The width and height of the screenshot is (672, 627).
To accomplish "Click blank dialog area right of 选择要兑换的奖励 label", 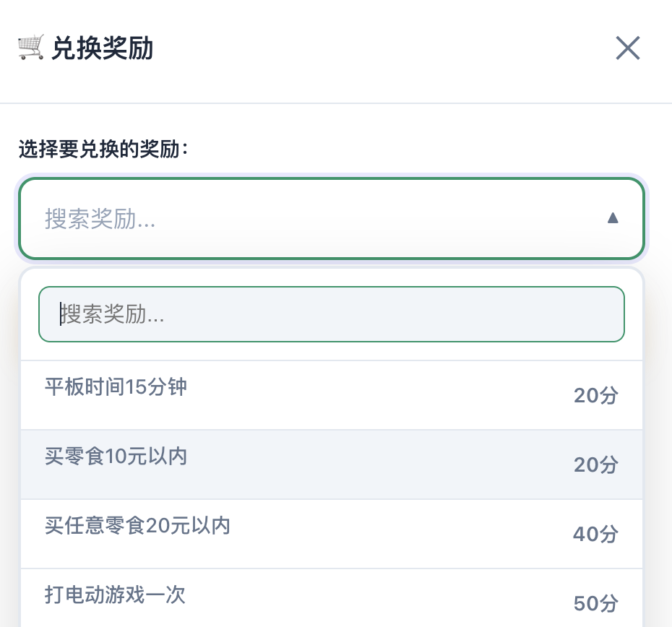I will (419, 150).
